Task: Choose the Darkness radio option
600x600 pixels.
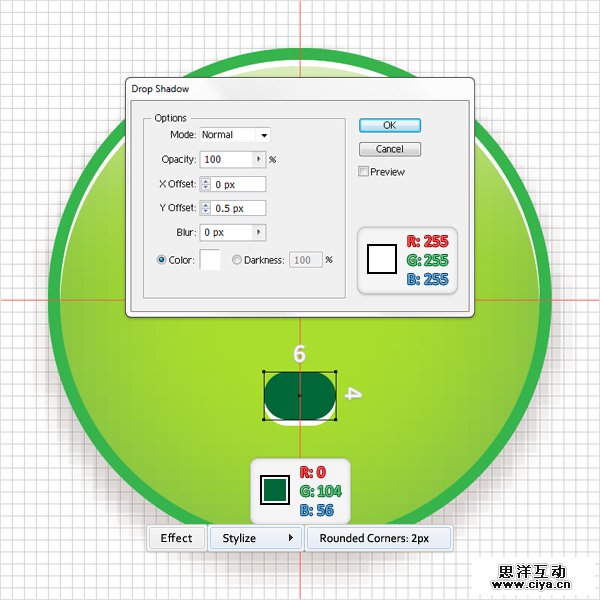Action: point(237,260)
